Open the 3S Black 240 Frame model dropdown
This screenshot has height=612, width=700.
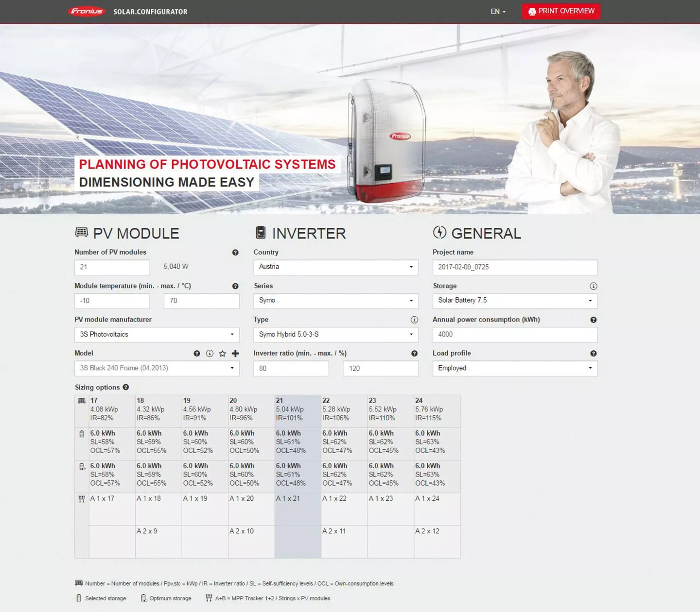tap(157, 368)
